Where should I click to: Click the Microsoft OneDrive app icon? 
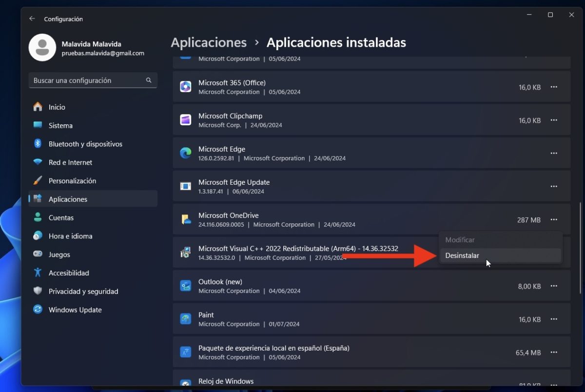tap(185, 219)
